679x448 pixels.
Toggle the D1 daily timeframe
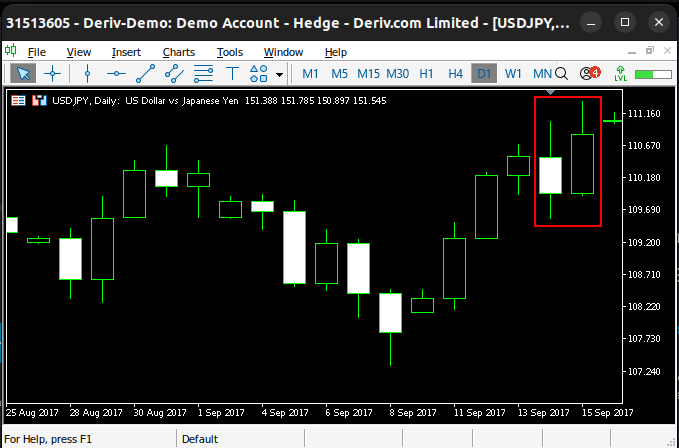click(484, 74)
